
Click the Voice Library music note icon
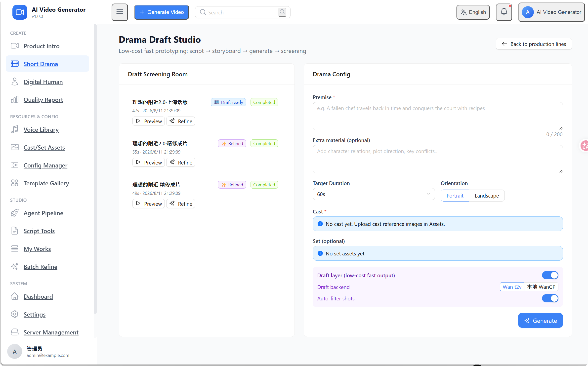[x=15, y=129]
